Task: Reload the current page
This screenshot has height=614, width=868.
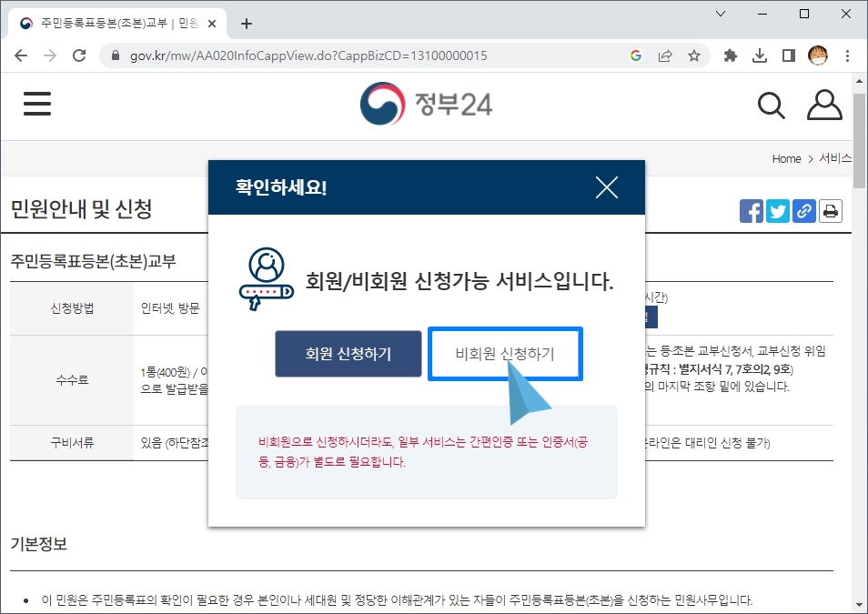Action: 79,55
